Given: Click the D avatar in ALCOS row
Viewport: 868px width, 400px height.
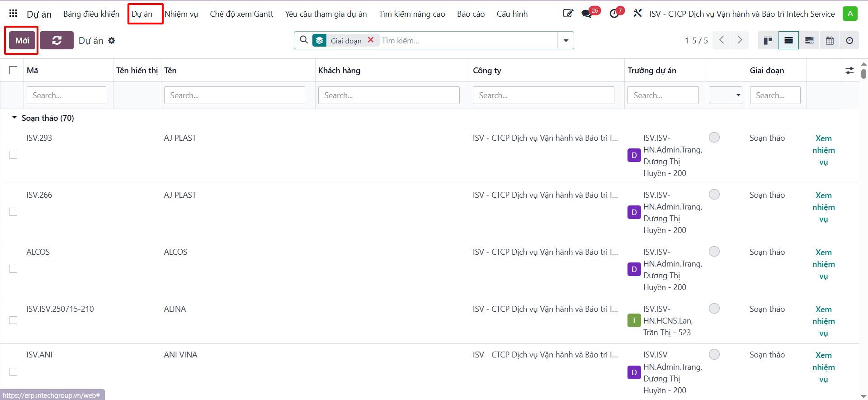Looking at the screenshot, I should [x=634, y=269].
